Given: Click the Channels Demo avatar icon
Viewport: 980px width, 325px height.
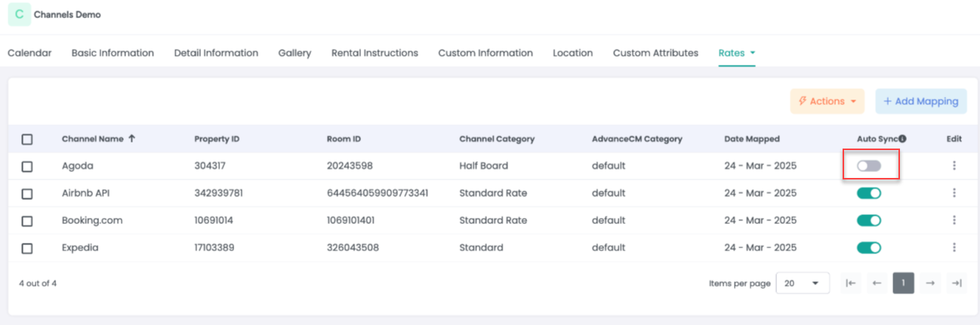Looking at the screenshot, I should point(19,14).
